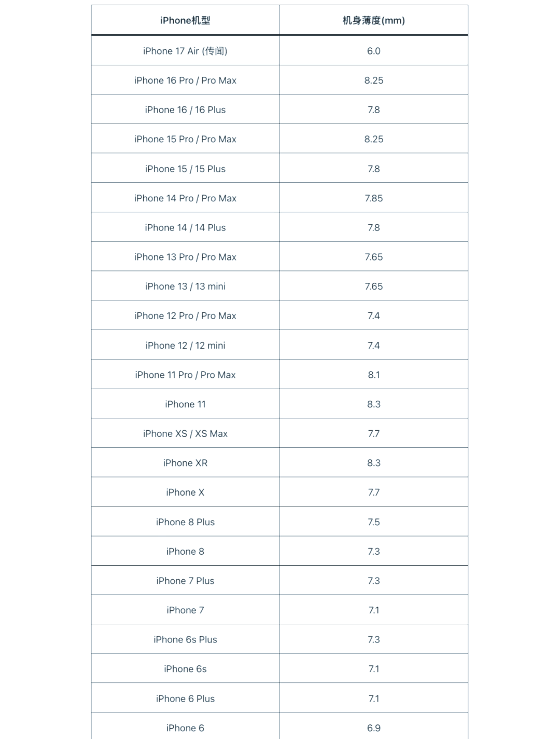
Task: Select the iPhone 14 / 14 Plus cell
Action: [185, 227]
